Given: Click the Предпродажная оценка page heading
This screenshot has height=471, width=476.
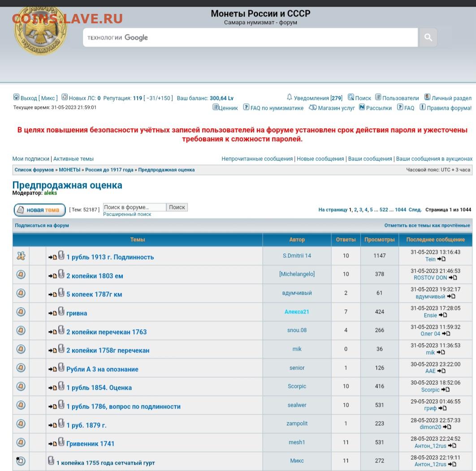Looking at the screenshot, I should pyautogui.click(x=67, y=185).
